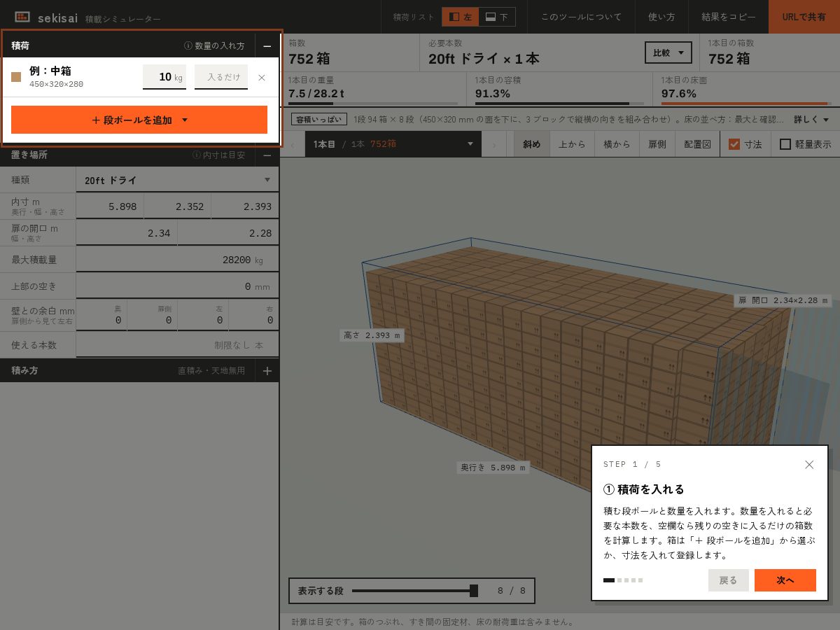Switch to 扉側 view tab

657,144
